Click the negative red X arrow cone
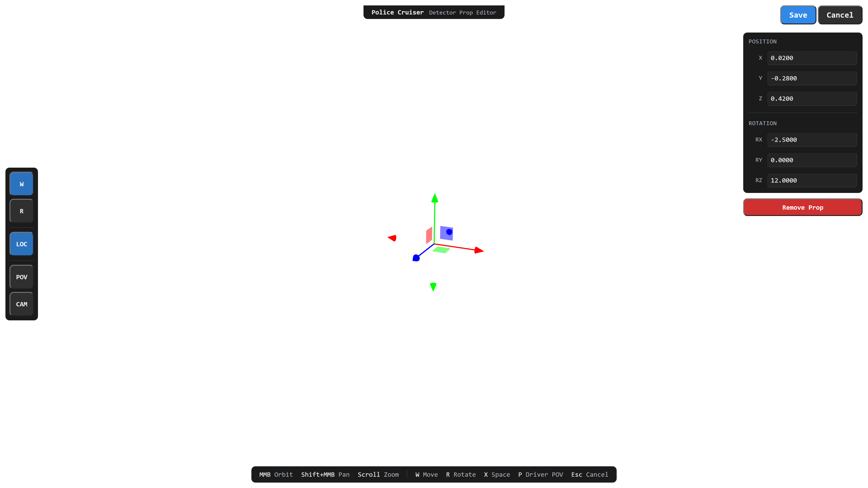 (392, 238)
